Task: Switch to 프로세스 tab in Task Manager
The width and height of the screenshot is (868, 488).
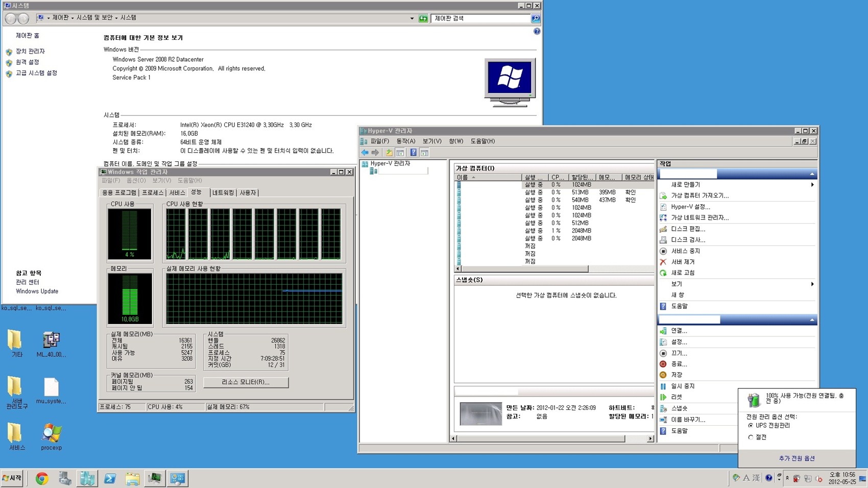Action: pos(153,192)
